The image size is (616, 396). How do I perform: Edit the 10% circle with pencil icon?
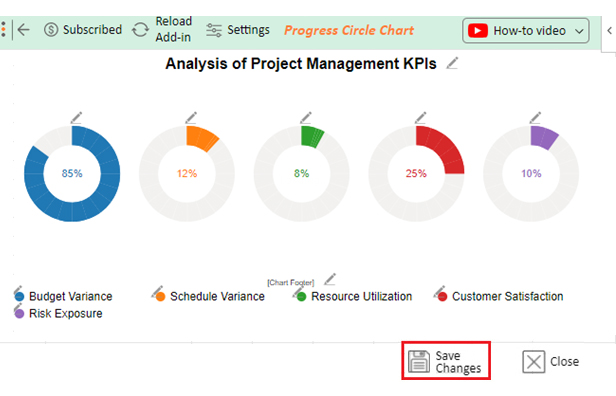(535, 117)
